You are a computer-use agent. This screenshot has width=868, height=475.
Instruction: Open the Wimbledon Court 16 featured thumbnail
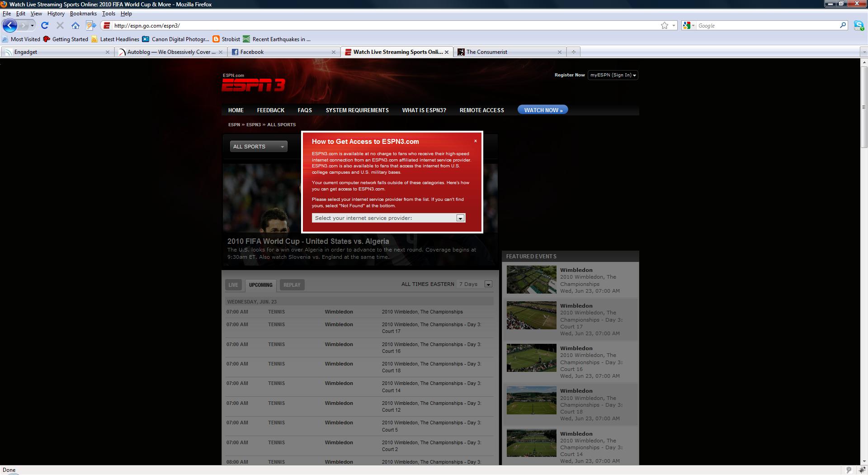click(x=531, y=358)
